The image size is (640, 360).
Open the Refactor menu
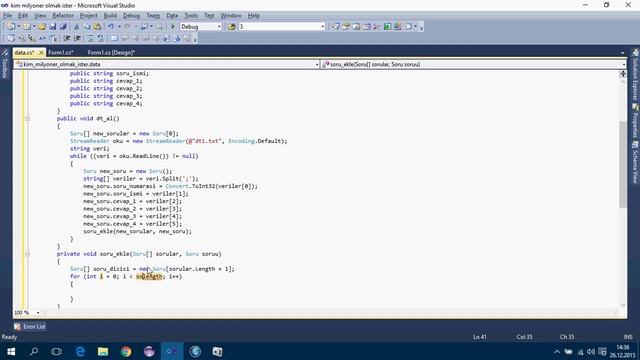[63, 16]
